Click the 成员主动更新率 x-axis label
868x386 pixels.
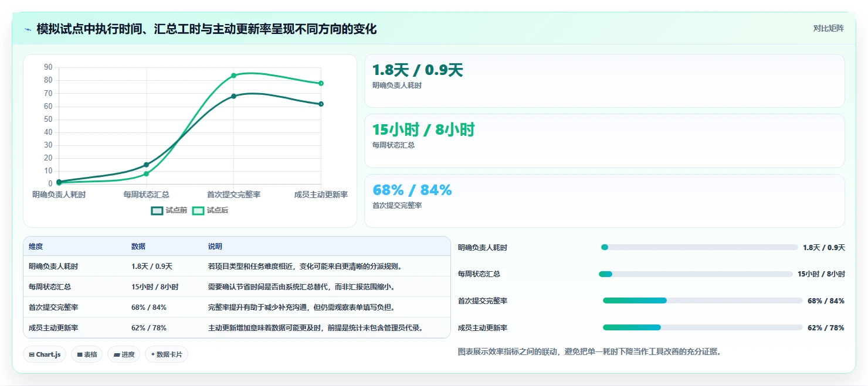click(321, 194)
